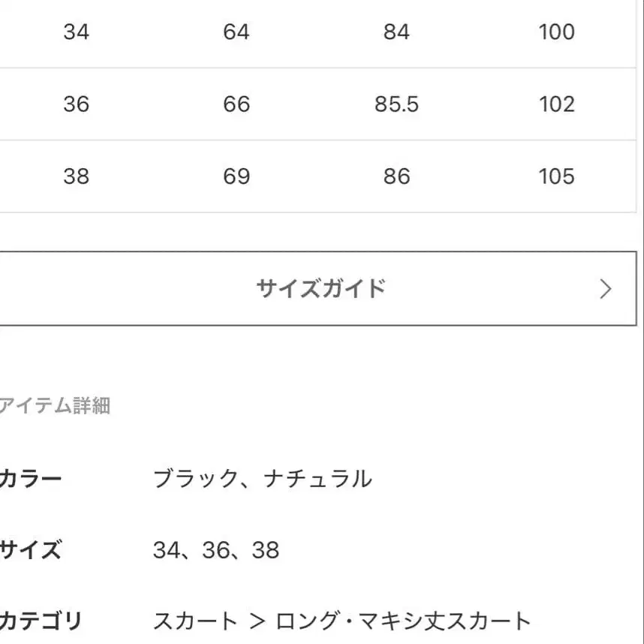Select size 34 row in the chart
Viewport: 644px width, 644px height.
pyautogui.click(x=77, y=32)
